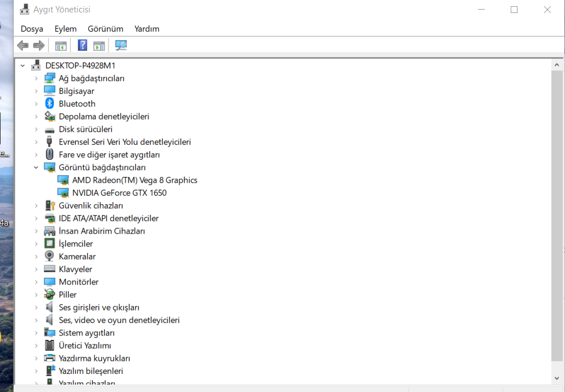Collapse the DESKTOP-P4928M1 root node
565x392 pixels.
(23, 66)
